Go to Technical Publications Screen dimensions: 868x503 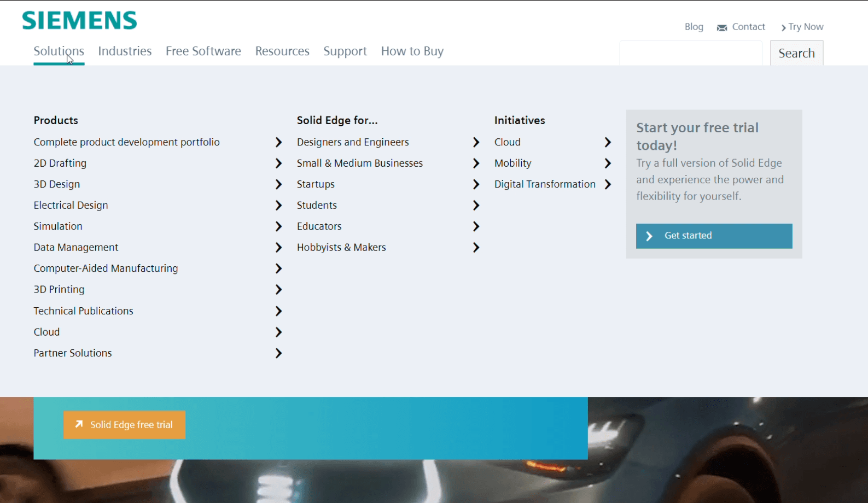click(84, 311)
